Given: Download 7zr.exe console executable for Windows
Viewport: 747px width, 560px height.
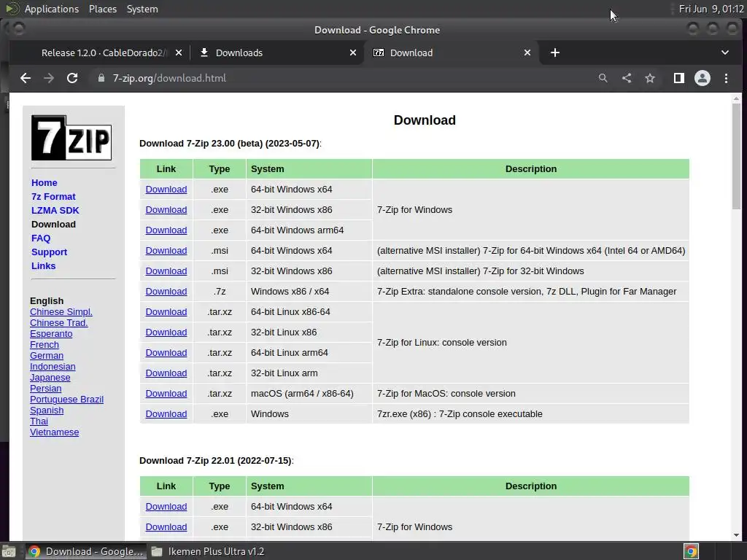Looking at the screenshot, I should pyautogui.click(x=166, y=415).
